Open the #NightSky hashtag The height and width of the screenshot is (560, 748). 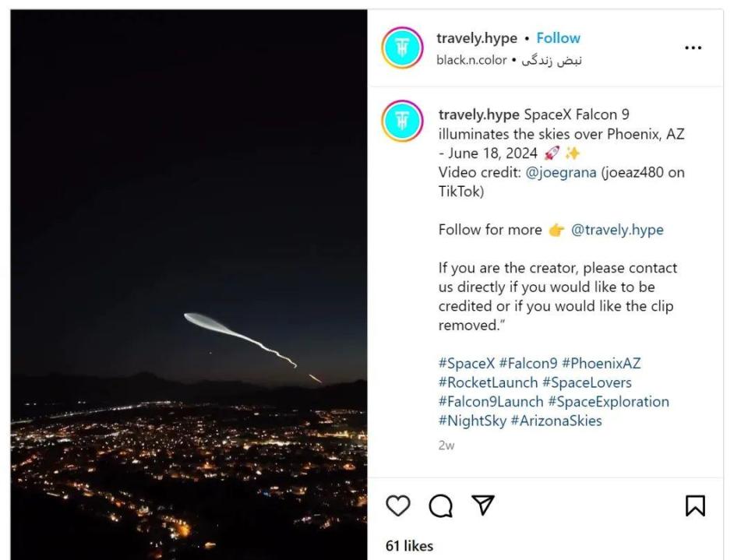(472, 421)
